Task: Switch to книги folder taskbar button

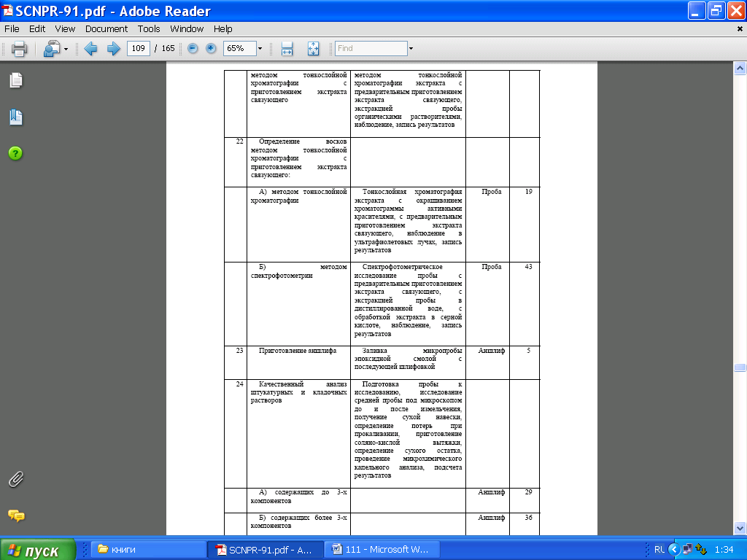Action: [x=149, y=550]
